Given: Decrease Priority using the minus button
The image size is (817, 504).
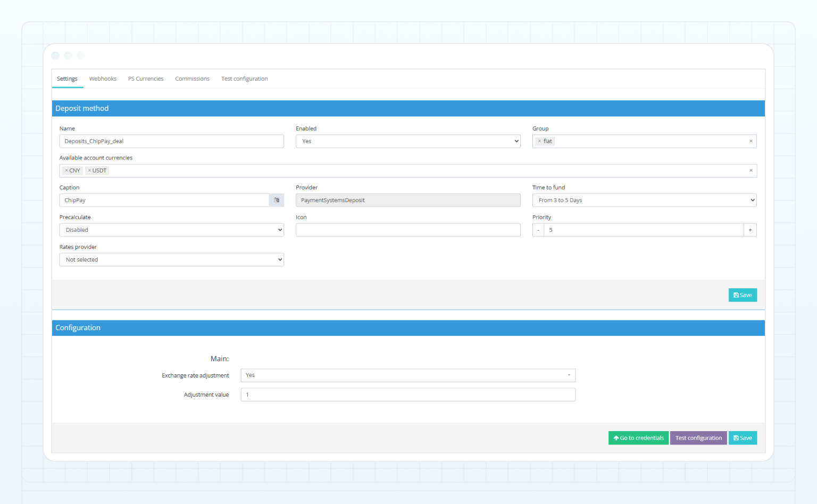Looking at the screenshot, I should click(x=538, y=230).
